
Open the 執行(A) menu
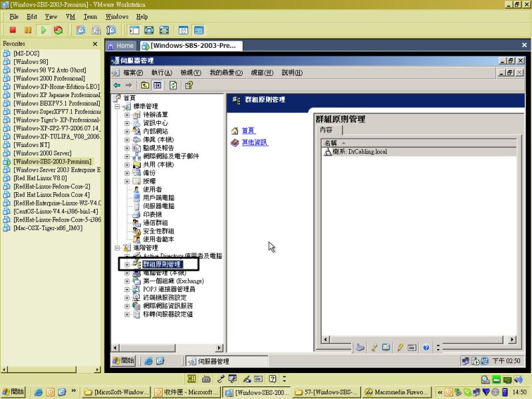pos(162,72)
